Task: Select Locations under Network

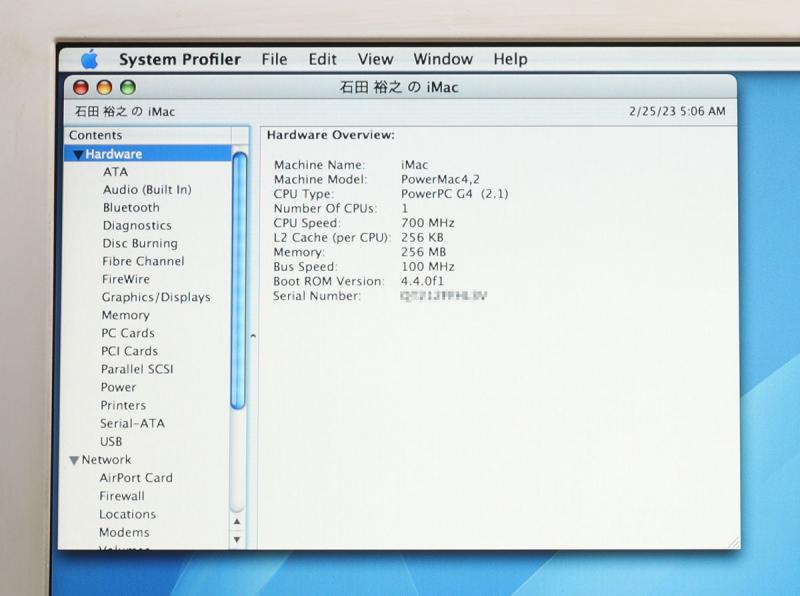Action: coord(127,514)
